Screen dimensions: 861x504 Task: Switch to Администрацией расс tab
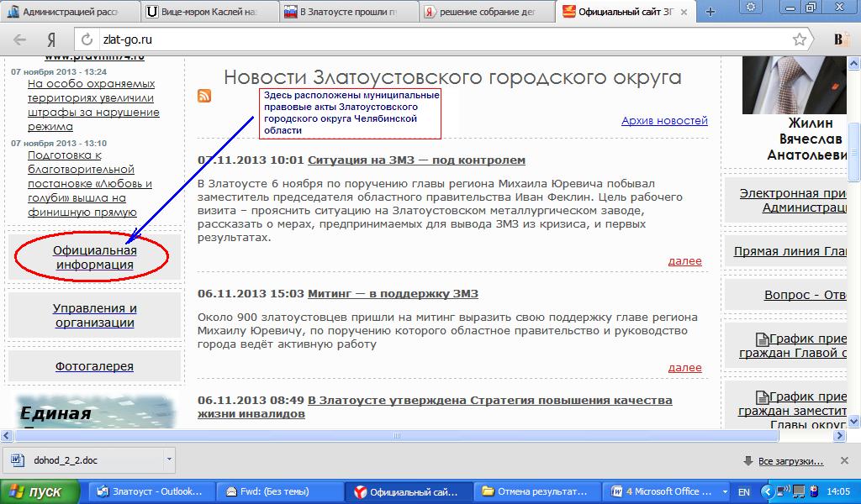coord(69,12)
